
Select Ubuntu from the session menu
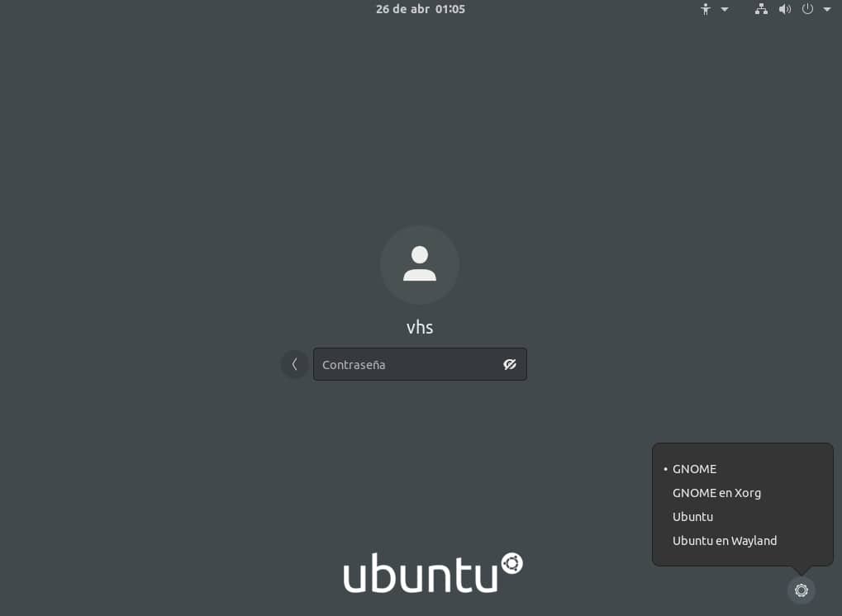692,516
